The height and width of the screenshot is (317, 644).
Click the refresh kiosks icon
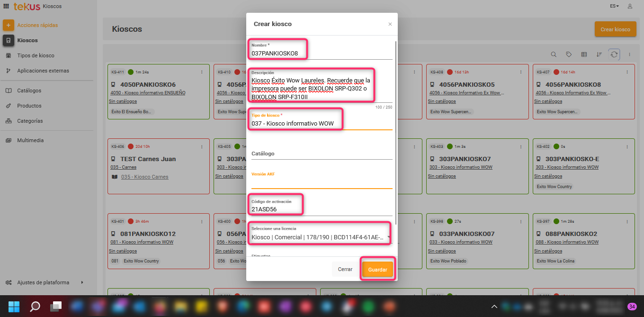click(614, 54)
